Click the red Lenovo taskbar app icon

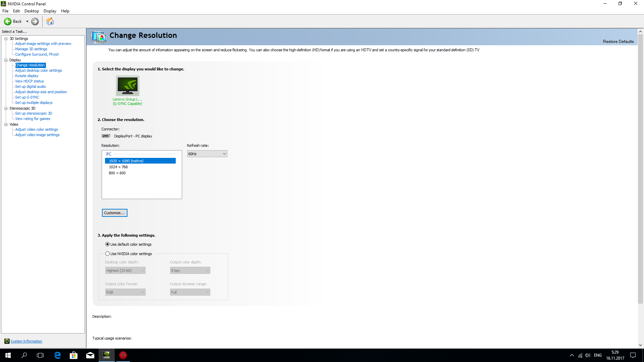click(x=123, y=355)
